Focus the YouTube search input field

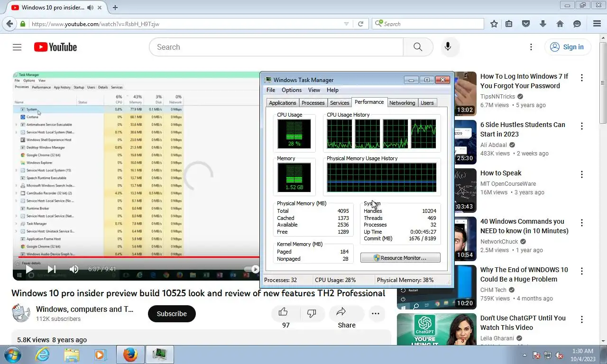(276, 47)
